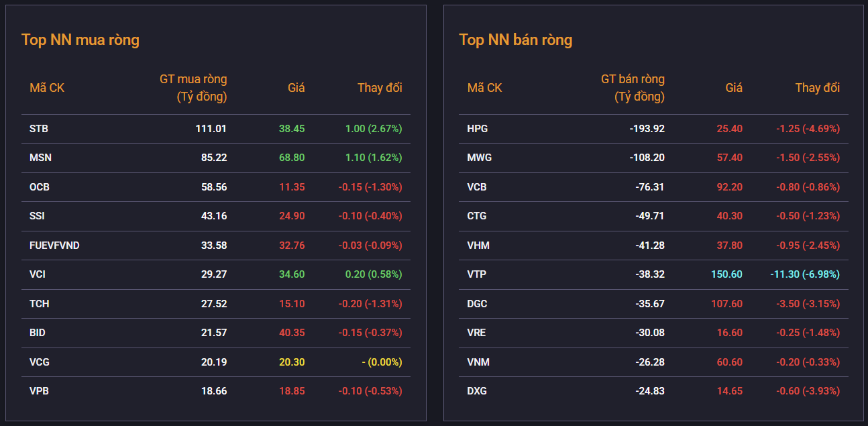Click 'Thay đổi' header in net buying table
The image size is (868, 426).
click(x=380, y=88)
